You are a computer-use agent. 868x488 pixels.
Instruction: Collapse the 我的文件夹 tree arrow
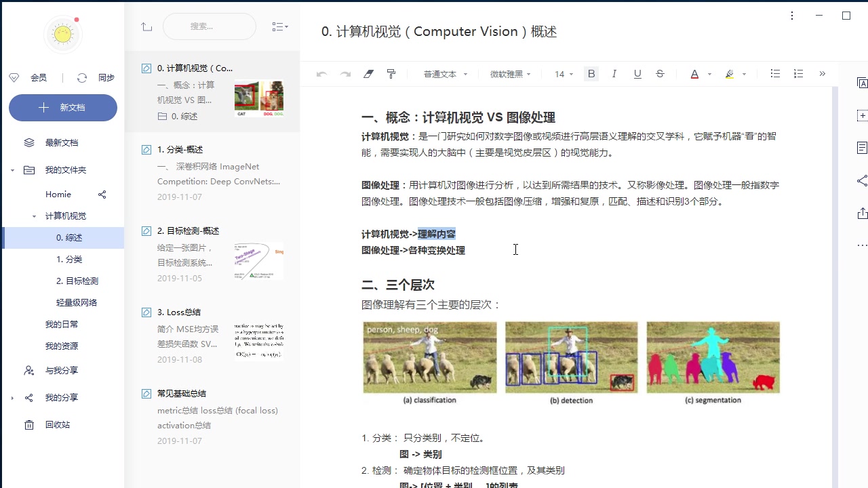12,170
